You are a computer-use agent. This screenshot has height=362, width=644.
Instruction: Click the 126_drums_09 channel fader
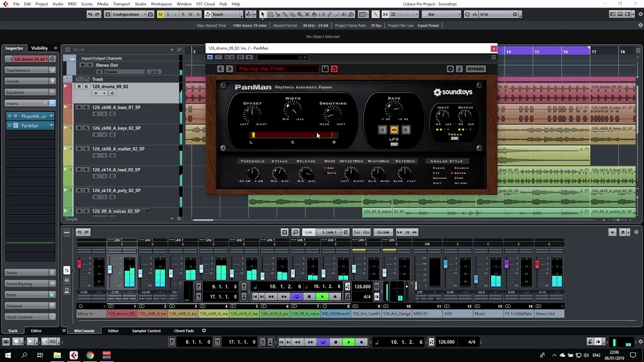point(110,270)
